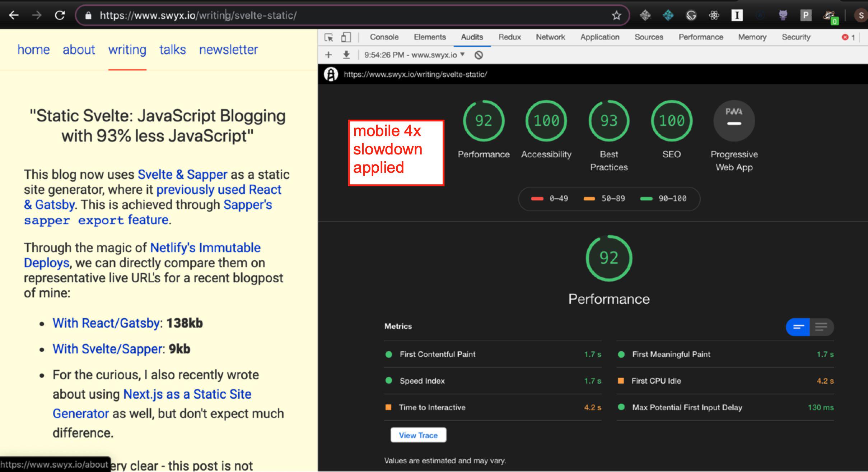Reload the page with the refresh icon
868x472 pixels.
[60, 15]
